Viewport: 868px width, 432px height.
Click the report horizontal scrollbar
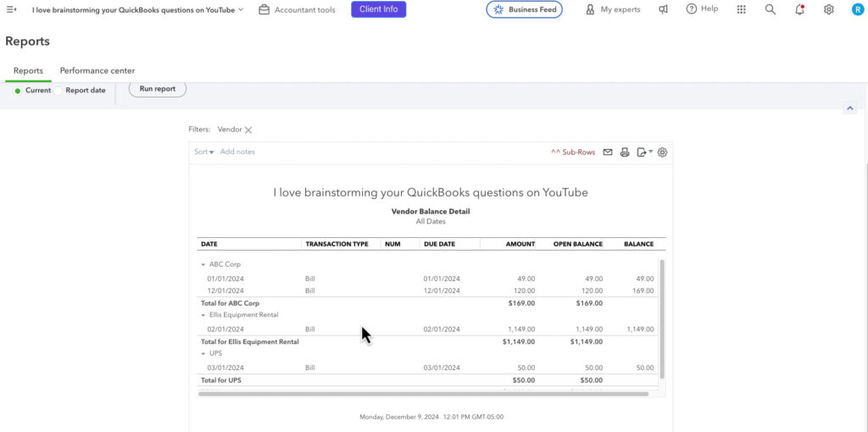pyautogui.click(x=423, y=394)
